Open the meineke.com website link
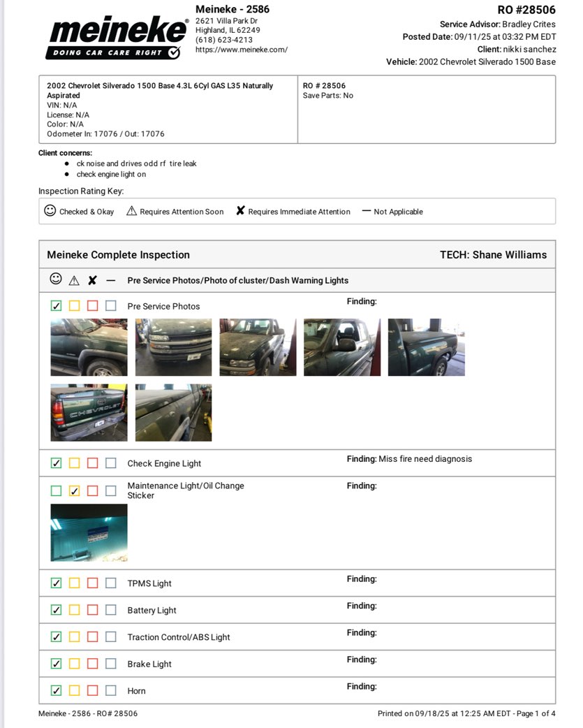Viewport: 583px width, 728px height. point(241,50)
